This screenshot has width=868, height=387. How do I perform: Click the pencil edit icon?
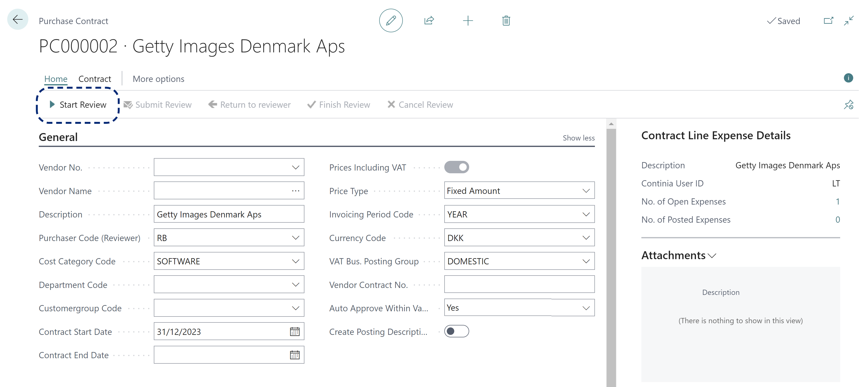coord(391,21)
